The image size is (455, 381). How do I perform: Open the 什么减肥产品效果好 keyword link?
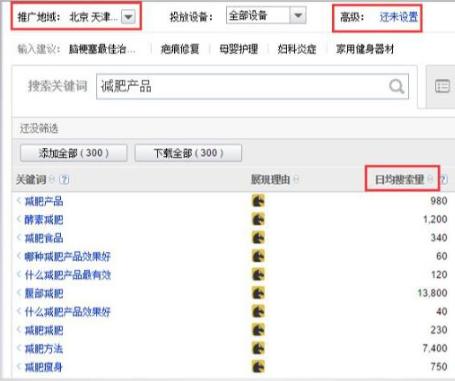coord(68,312)
